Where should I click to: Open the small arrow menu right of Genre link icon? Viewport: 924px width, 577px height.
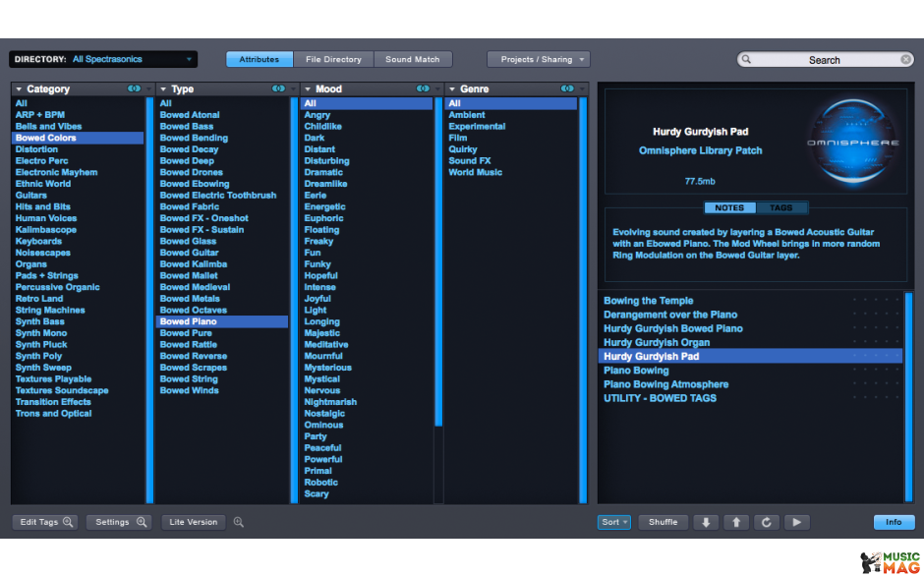click(x=582, y=89)
